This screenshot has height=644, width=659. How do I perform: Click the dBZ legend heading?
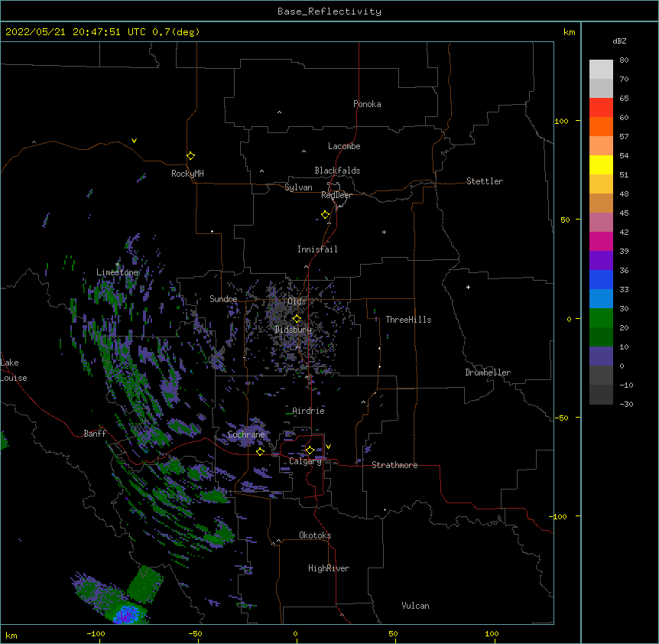pos(619,41)
